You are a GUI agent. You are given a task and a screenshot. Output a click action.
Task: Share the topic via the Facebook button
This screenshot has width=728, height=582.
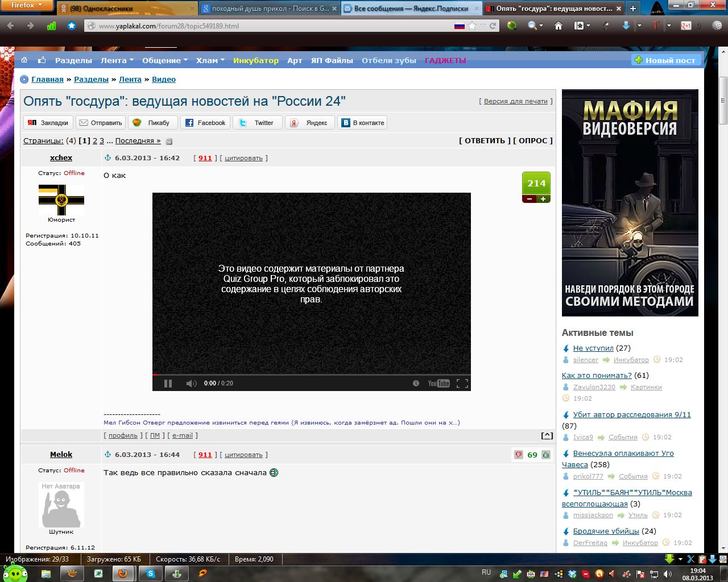(x=205, y=123)
